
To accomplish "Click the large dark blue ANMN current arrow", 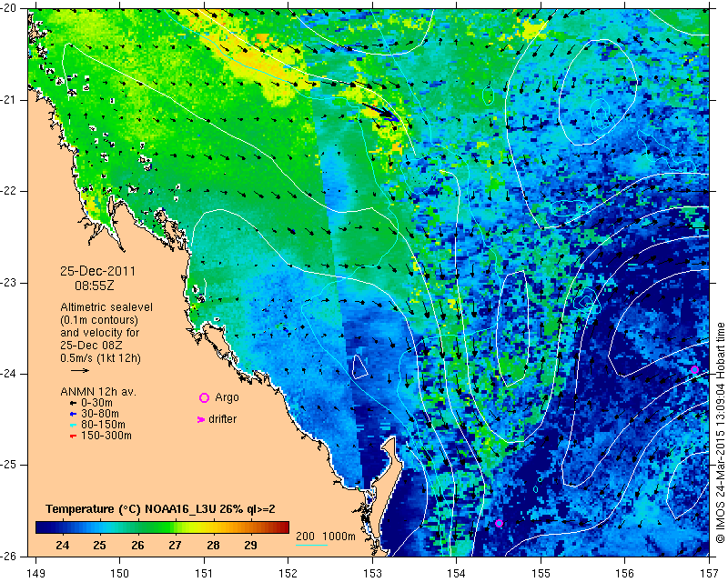I will pos(380,112).
